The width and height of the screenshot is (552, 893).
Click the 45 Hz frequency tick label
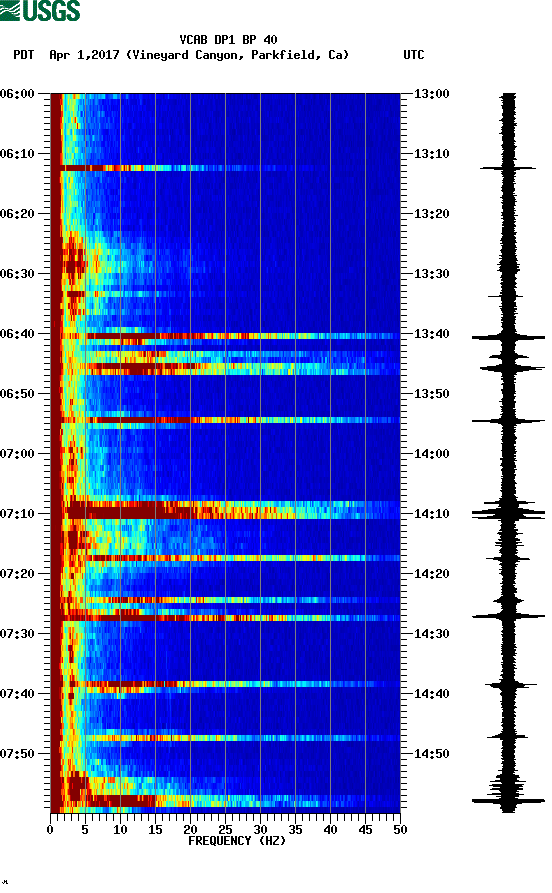365,830
